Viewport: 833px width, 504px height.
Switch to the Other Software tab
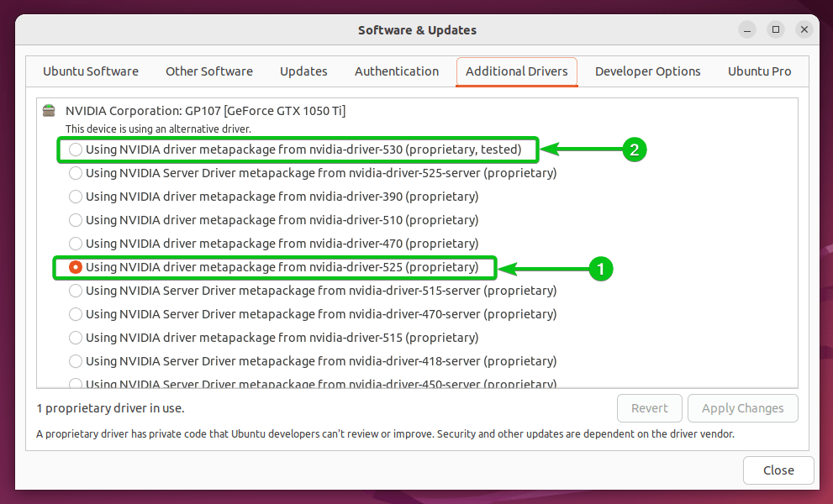(209, 71)
